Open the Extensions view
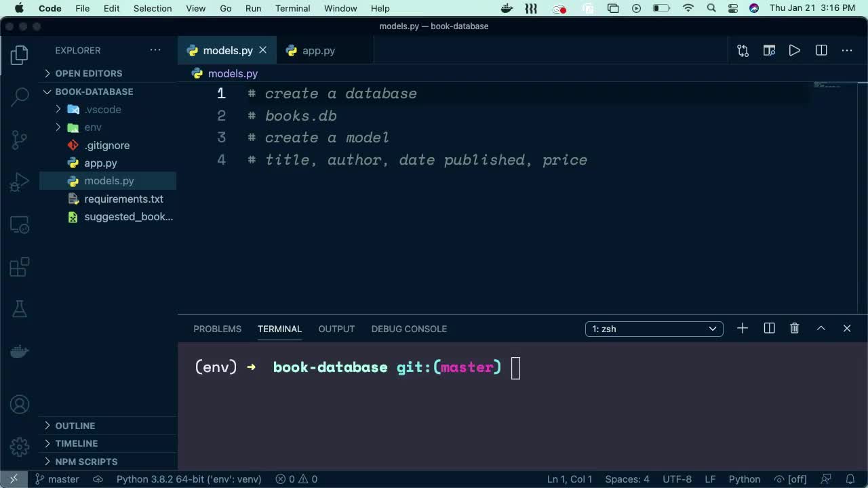Screen dimensions: 868x488 coord(19,266)
